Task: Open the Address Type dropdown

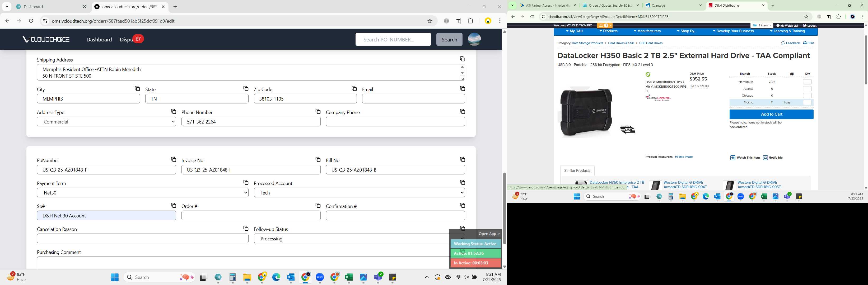Action: (106, 122)
